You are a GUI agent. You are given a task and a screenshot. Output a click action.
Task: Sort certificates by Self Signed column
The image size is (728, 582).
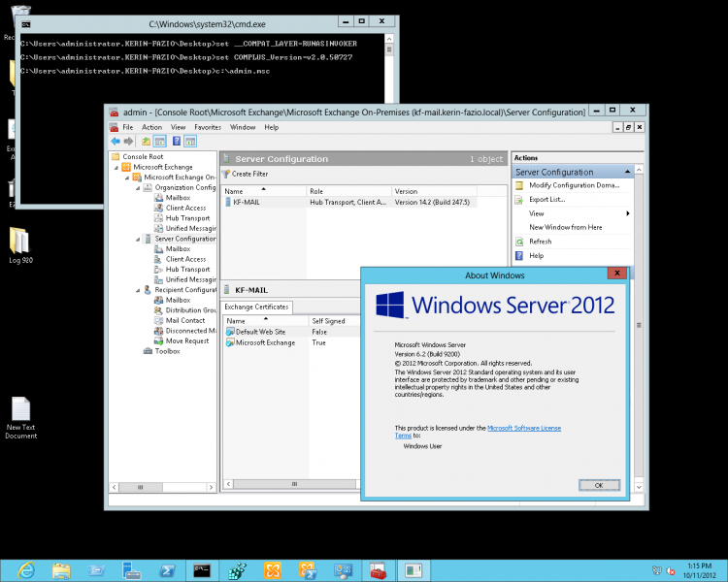click(x=334, y=321)
